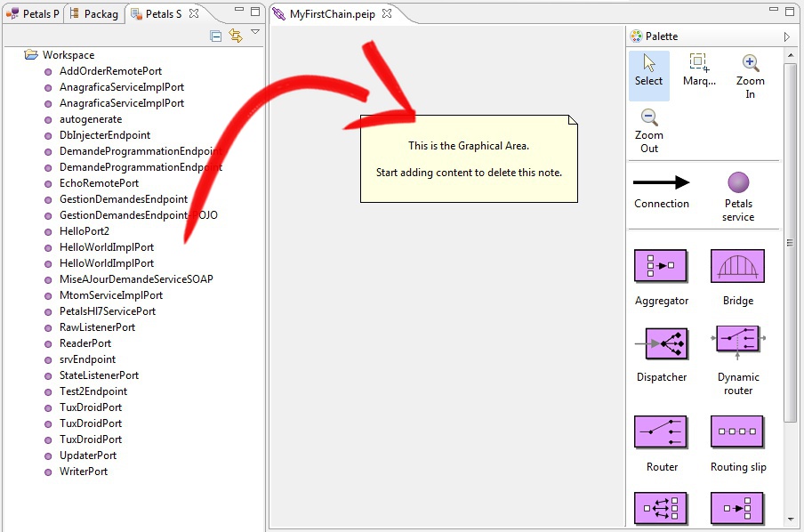This screenshot has width=804, height=532.
Task: Click the Zoom Out tool
Action: coord(649,117)
